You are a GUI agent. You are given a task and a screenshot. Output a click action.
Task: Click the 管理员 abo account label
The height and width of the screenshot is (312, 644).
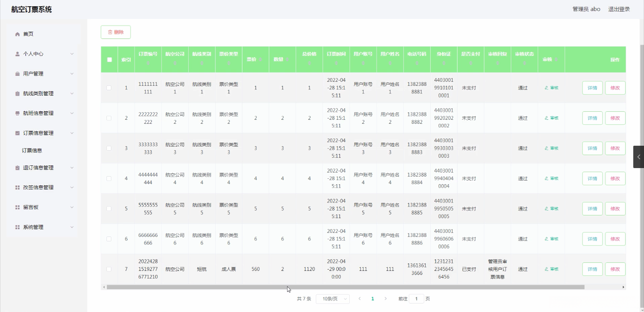(586, 9)
